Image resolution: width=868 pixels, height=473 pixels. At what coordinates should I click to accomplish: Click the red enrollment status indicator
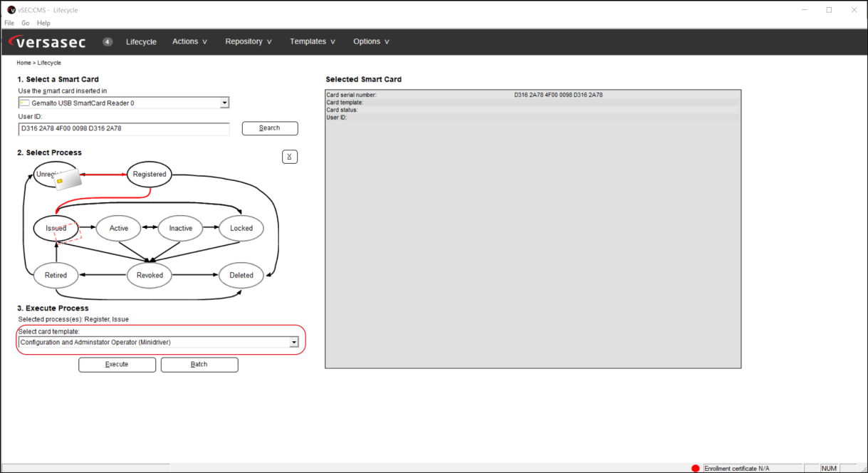click(696, 468)
